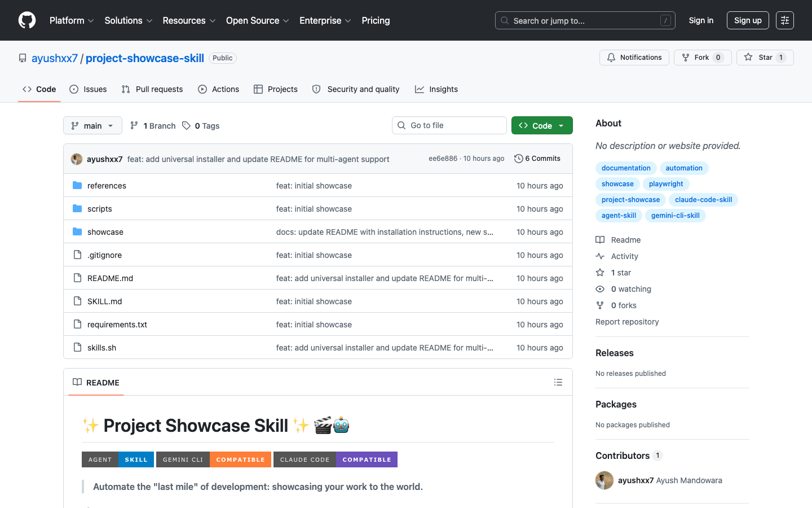
Task: Open repository Activity link
Action: point(617,256)
